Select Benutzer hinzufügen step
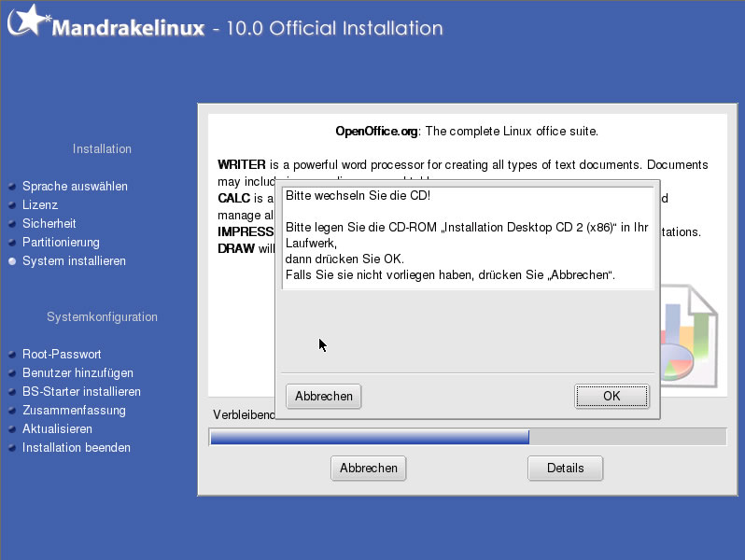The width and height of the screenshot is (745, 560). (77, 372)
